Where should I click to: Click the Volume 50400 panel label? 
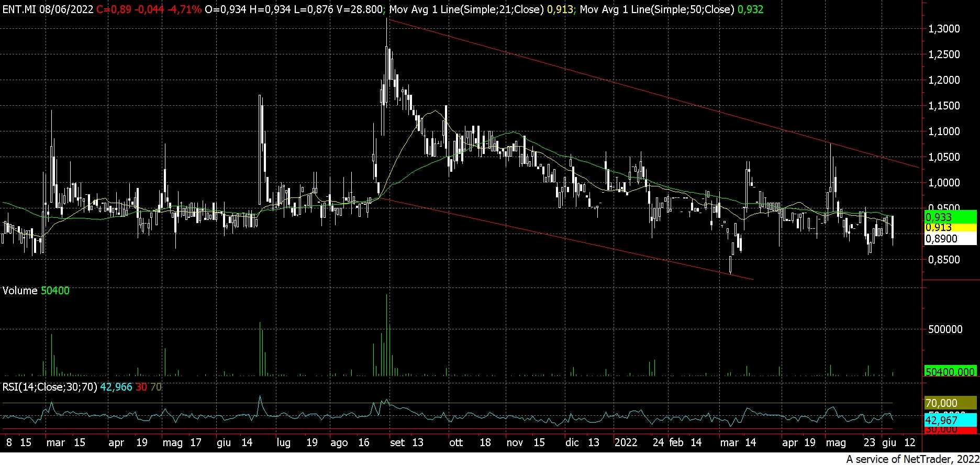(x=36, y=291)
